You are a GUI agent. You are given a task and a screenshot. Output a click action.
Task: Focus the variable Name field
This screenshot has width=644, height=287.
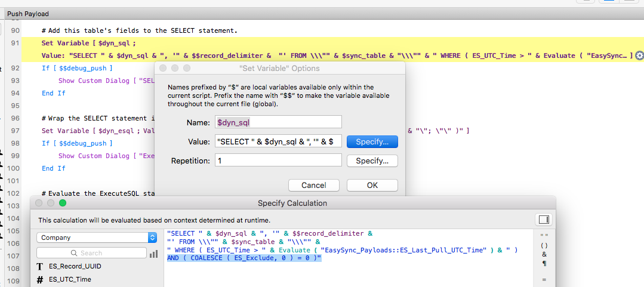(278, 122)
